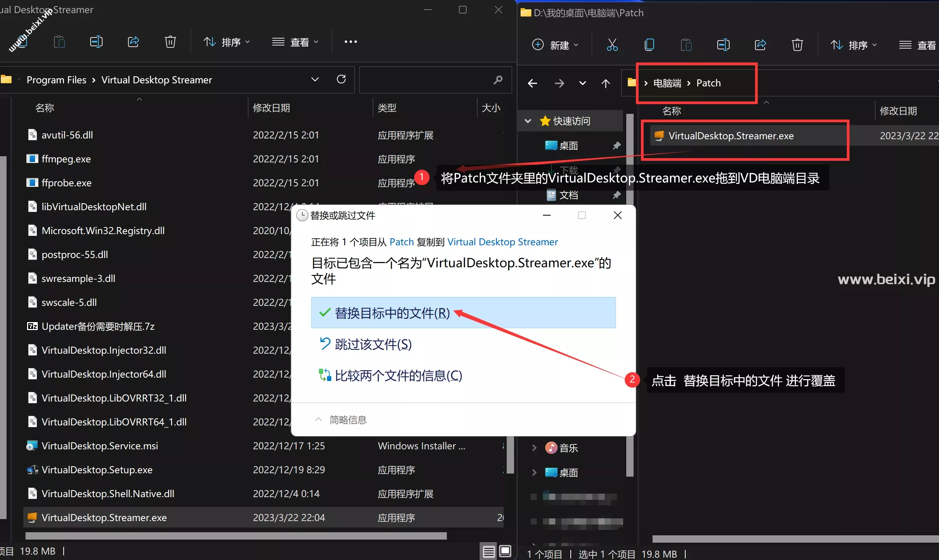Viewport: 939px width, 560px height.
Task: Select VirtualDesktop.Shell.Native.dll file row
Action: pyautogui.click(x=263, y=494)
